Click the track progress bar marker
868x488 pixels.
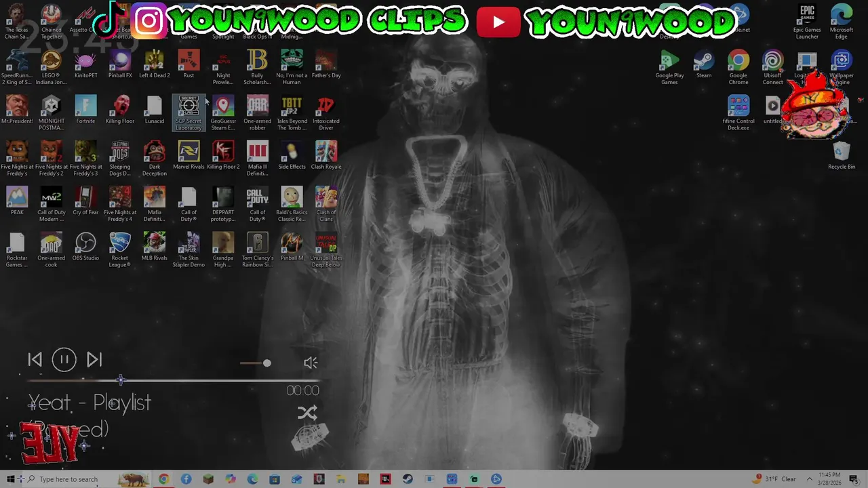click(121, 380)
